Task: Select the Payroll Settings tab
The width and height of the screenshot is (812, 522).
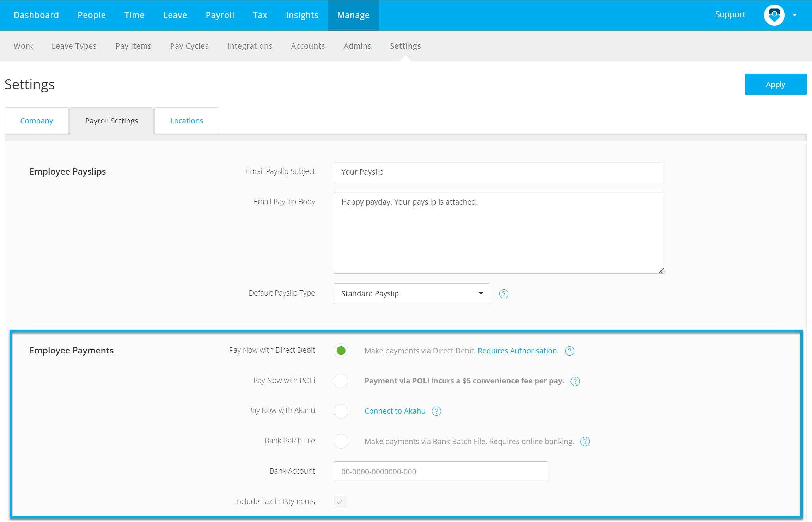Action: tap(111, 121)
